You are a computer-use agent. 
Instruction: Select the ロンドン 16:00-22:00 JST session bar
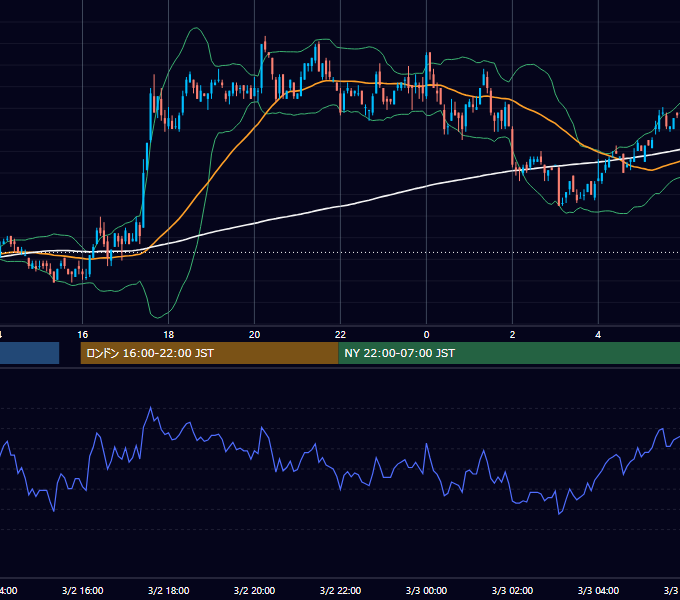(x=209, y=353)
